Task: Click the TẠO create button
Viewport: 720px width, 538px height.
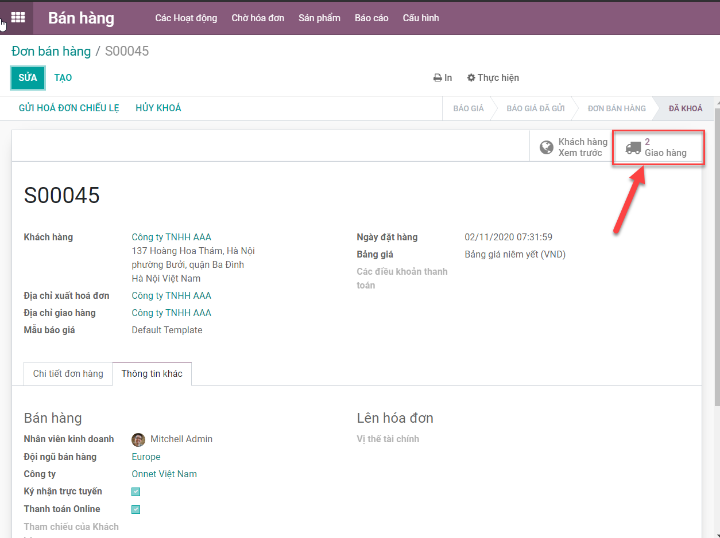Action: coord(63,78)
